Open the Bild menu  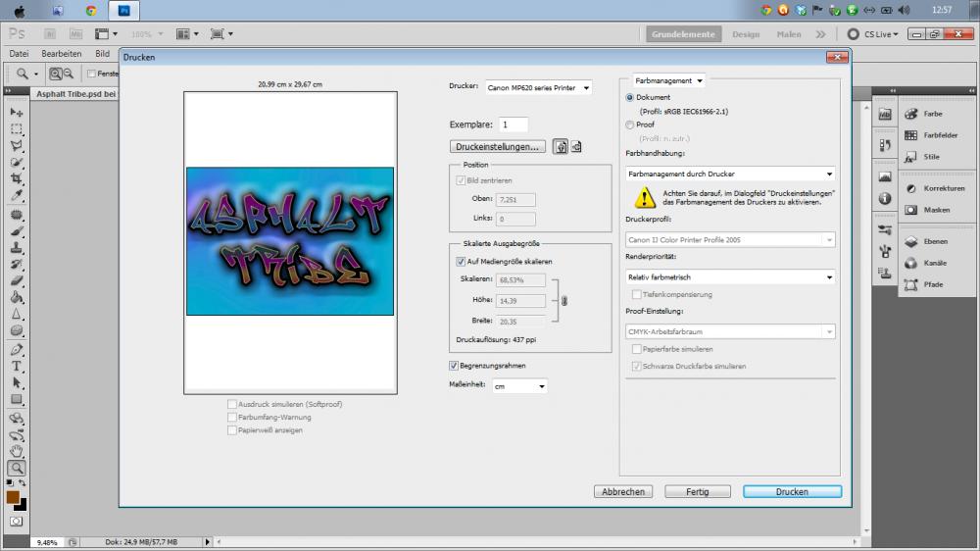tap(102, 54)
